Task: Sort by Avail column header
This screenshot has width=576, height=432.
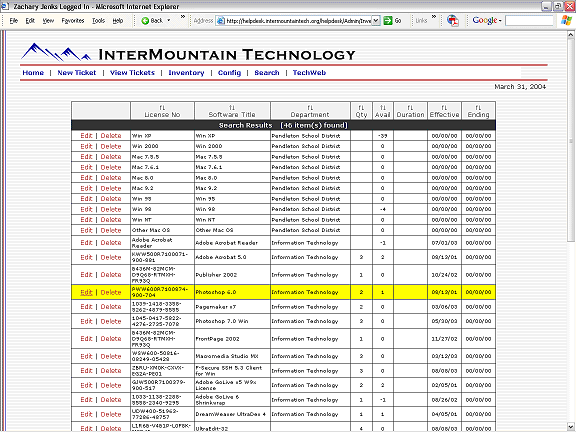Action: [x=382, y=111]
